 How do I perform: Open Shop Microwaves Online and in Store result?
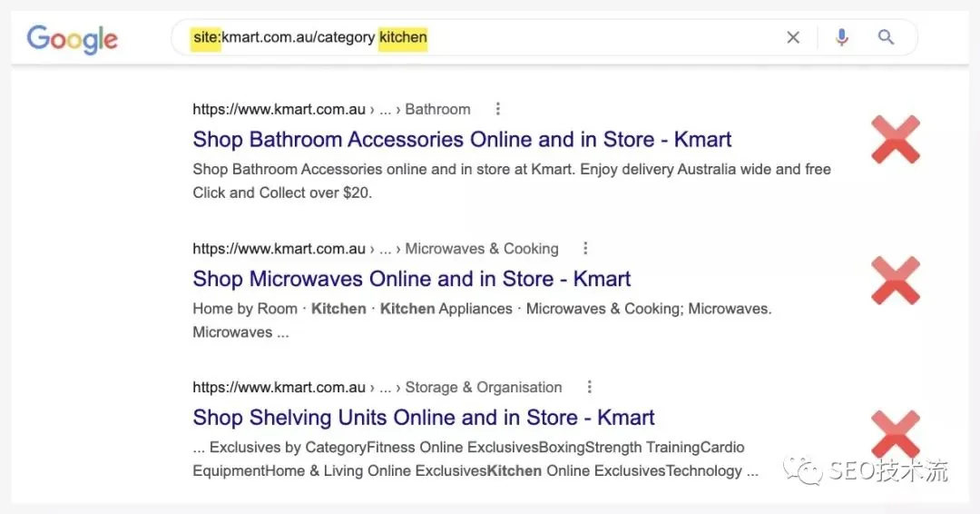click(412, 279)
